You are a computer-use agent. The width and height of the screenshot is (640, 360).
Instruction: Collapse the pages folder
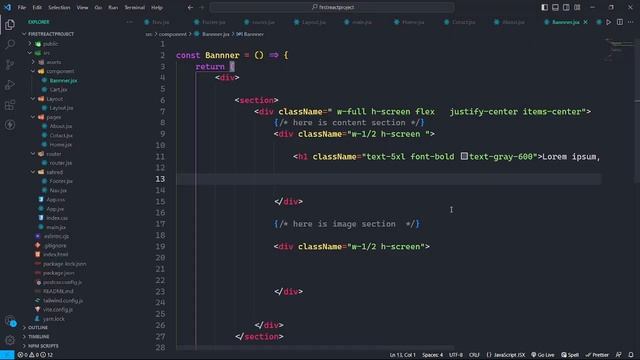(33, 117)
